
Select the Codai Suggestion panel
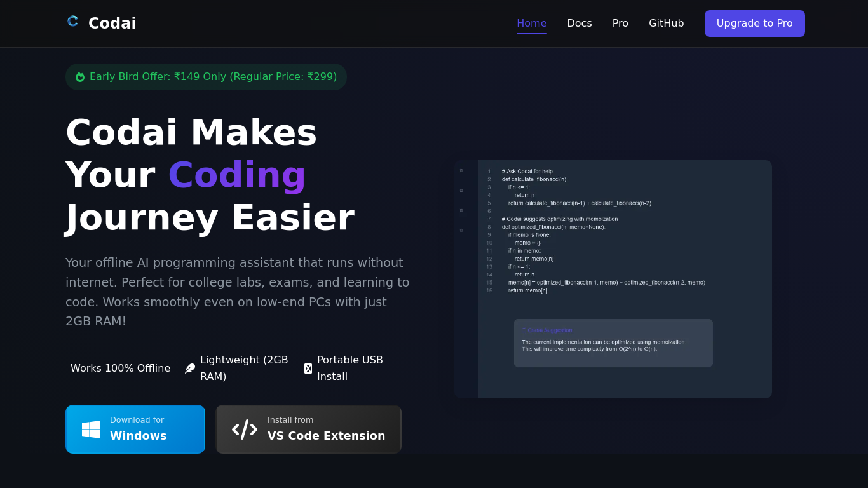613,342
